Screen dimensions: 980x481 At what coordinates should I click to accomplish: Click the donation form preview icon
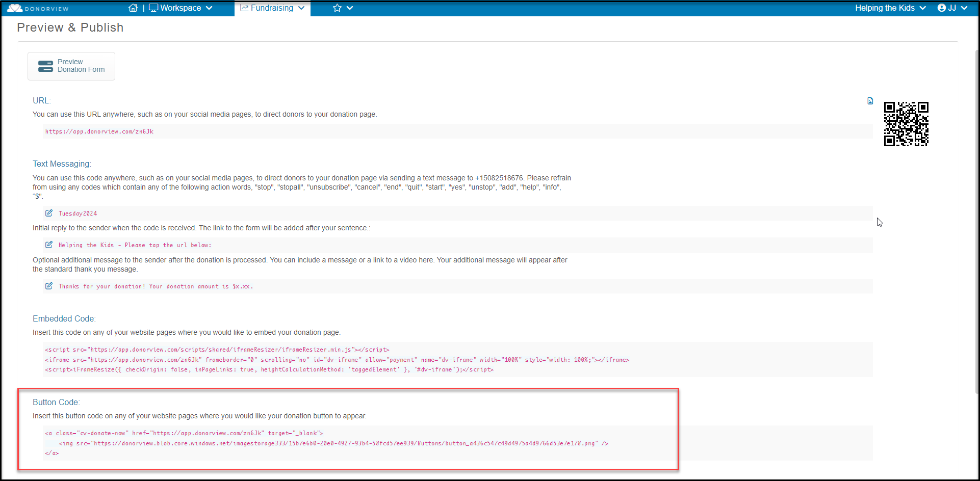tap(45, 66)
